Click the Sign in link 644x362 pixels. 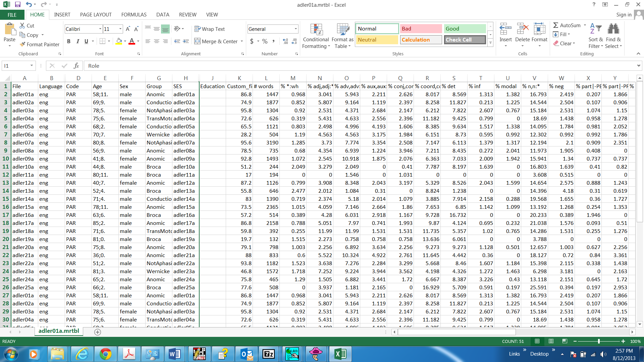(x=624, y=15)
